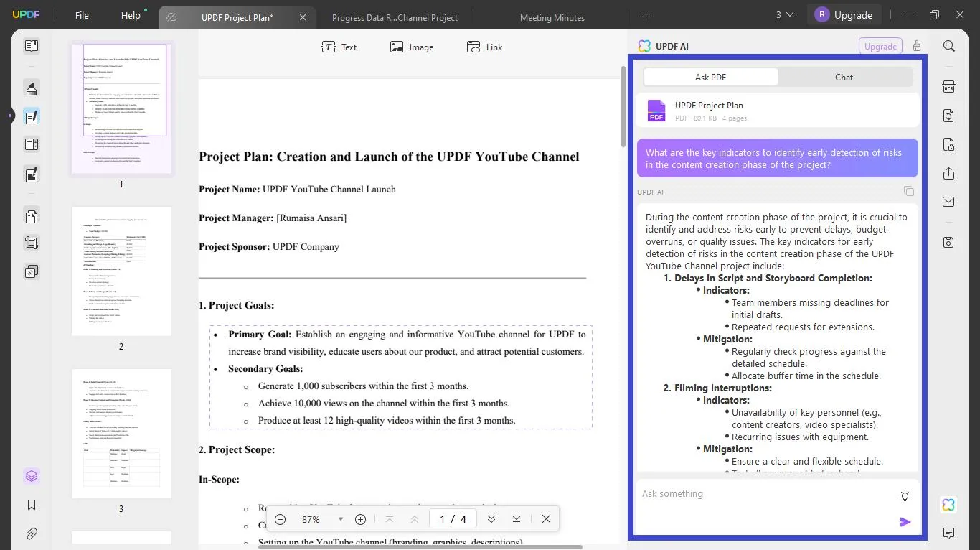Open the File menu
This screenshot has height=550, width=980.
[82, 16]
